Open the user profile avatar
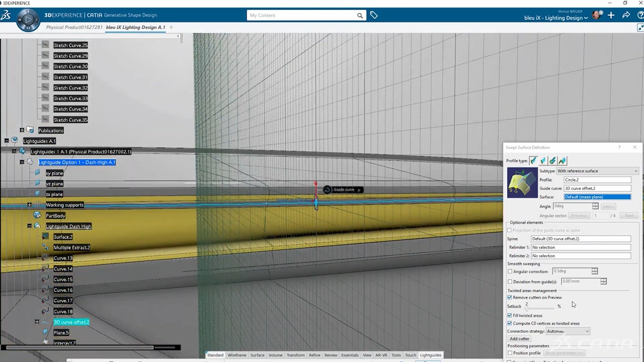 point(597,15)
